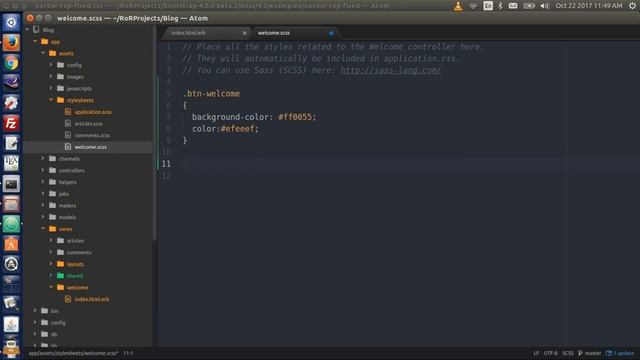The image size is (640, 360).
Task: Click the .btn-welcome selector text
Action: (x=211, y=94)
